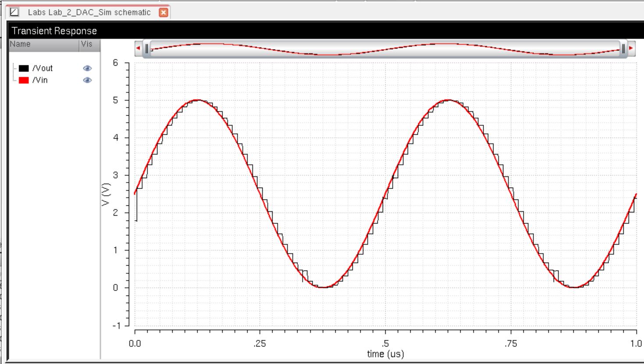Click the right red arrow of overview bar

[x=631, y=48]
